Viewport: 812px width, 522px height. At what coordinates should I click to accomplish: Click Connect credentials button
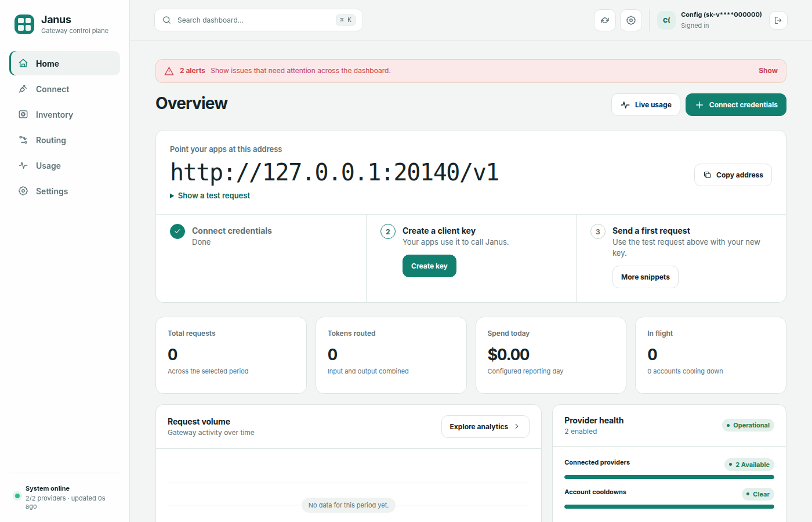736,104
